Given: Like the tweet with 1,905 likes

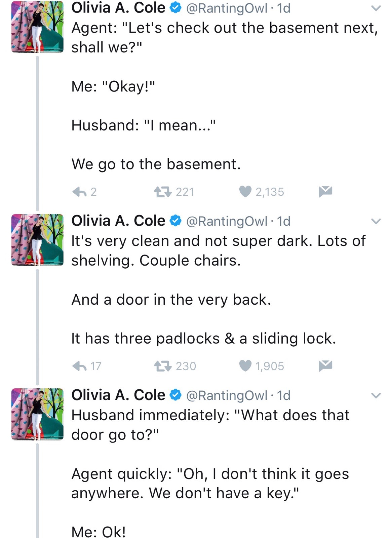Looking at the screenshot, I should click(x=245, y=366).
